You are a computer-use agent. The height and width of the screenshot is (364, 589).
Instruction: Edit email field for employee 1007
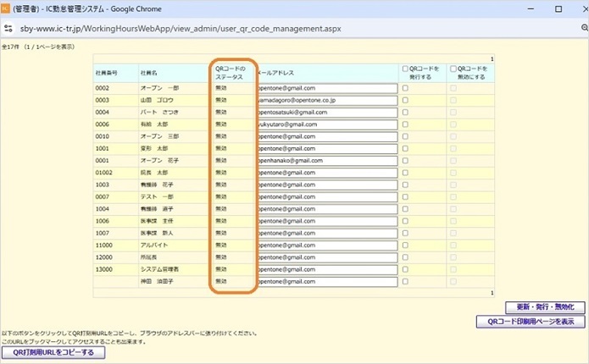click(327, 233)
